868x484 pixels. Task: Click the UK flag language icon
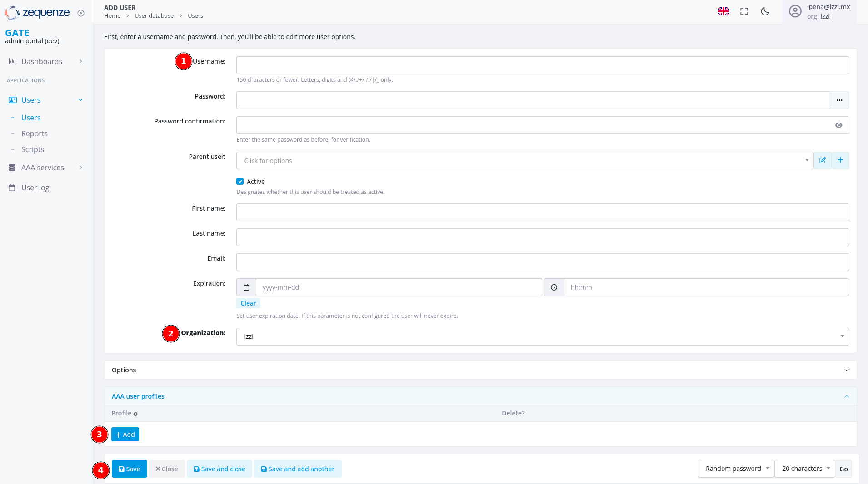[723, 12]
